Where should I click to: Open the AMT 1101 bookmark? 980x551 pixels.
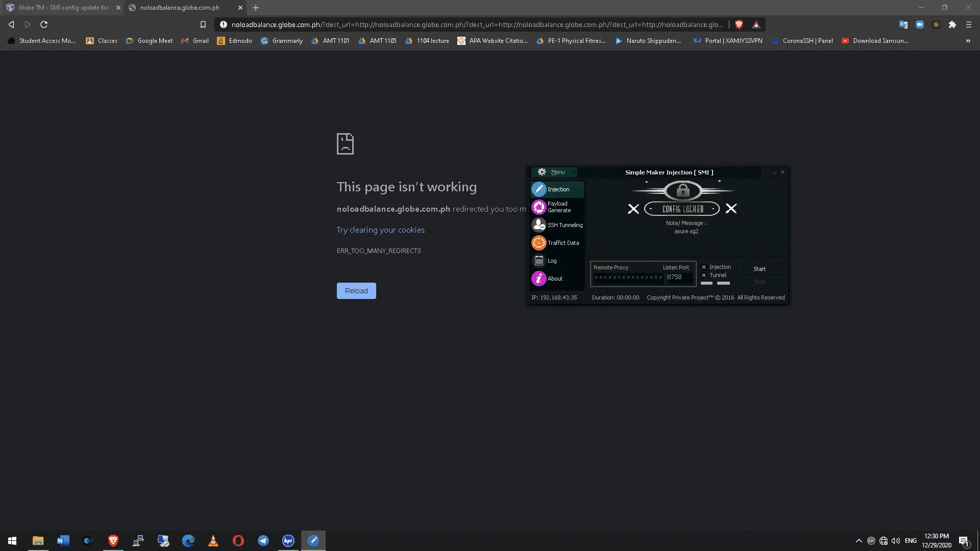(x=330, y=41)
